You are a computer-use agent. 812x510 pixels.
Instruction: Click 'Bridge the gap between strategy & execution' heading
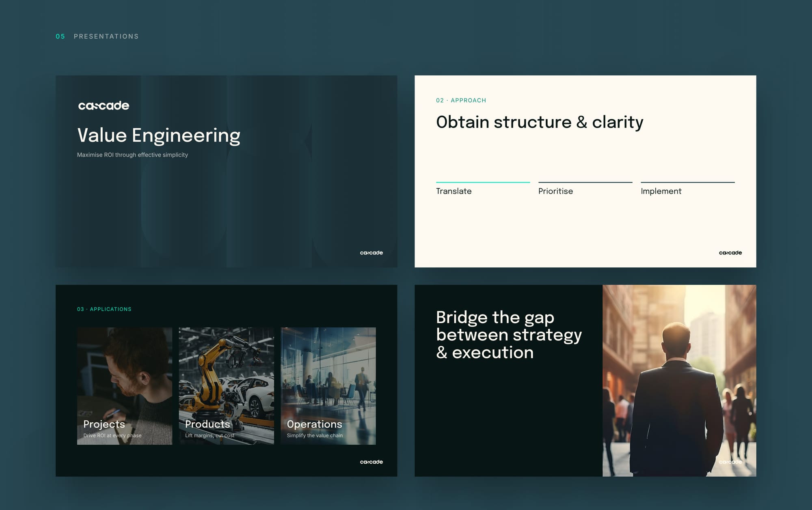(509, 335)
